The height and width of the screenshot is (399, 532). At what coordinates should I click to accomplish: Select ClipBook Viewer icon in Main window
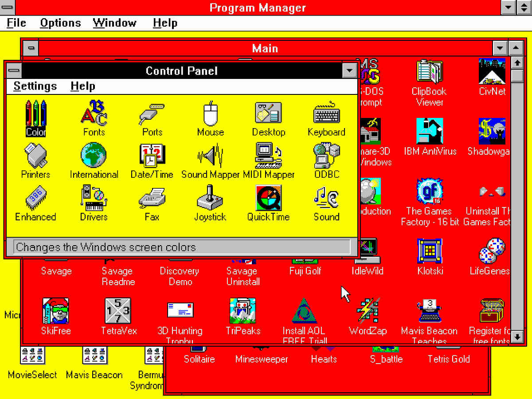[x=429, y=71]
